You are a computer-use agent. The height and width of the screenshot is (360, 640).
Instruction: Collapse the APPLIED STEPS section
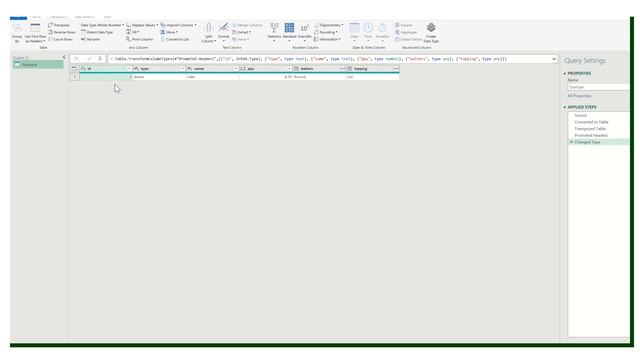(x=565, y=107)
